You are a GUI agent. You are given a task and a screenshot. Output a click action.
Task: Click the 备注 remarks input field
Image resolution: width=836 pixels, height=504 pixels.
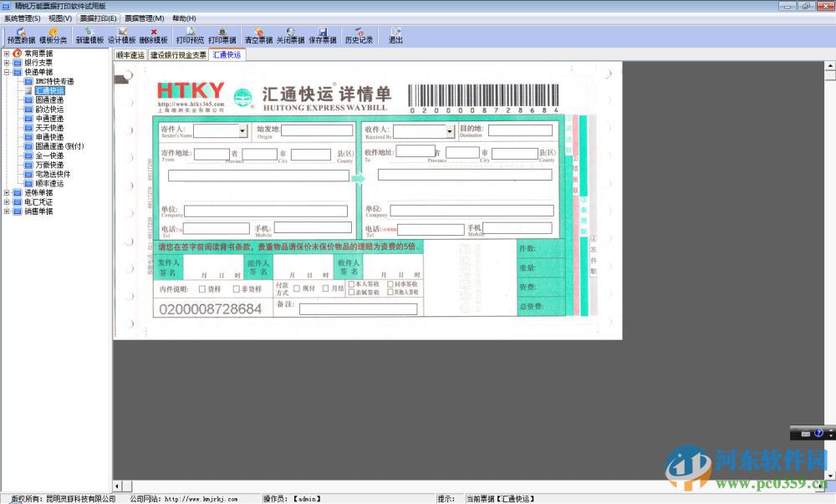pyautogui.click(x=359, y=309)
